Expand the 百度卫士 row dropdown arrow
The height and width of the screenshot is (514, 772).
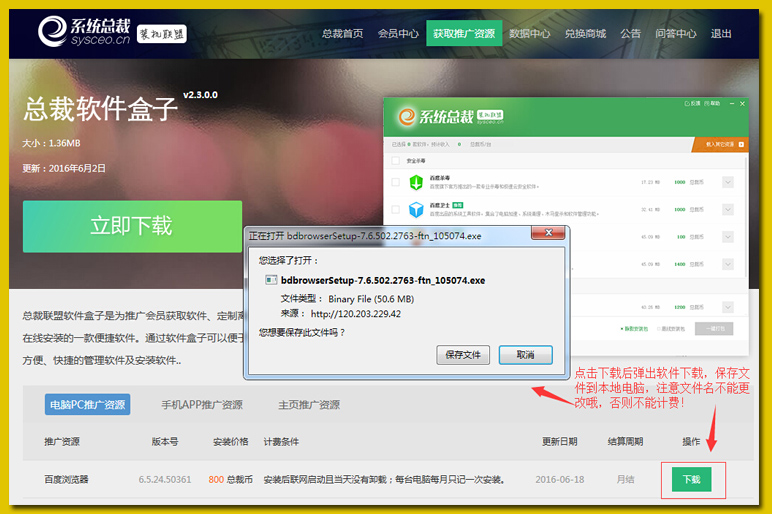[728, 209]
